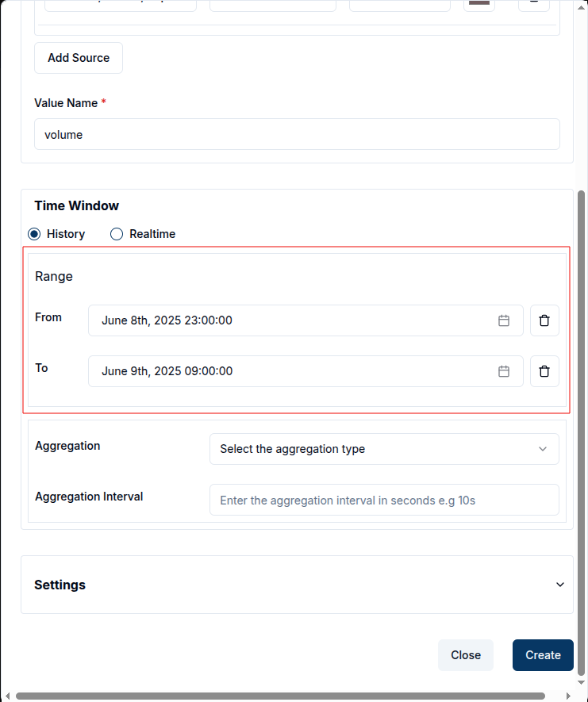The height and width of the screenshot is (702, 588).
Task: Click the To date field June 9th
Action: click(306, 371)
